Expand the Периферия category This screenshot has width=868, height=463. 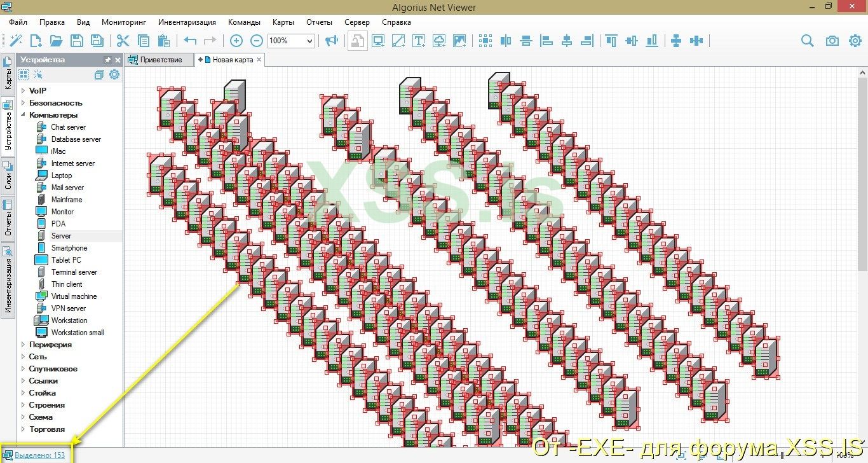point(24,345)
